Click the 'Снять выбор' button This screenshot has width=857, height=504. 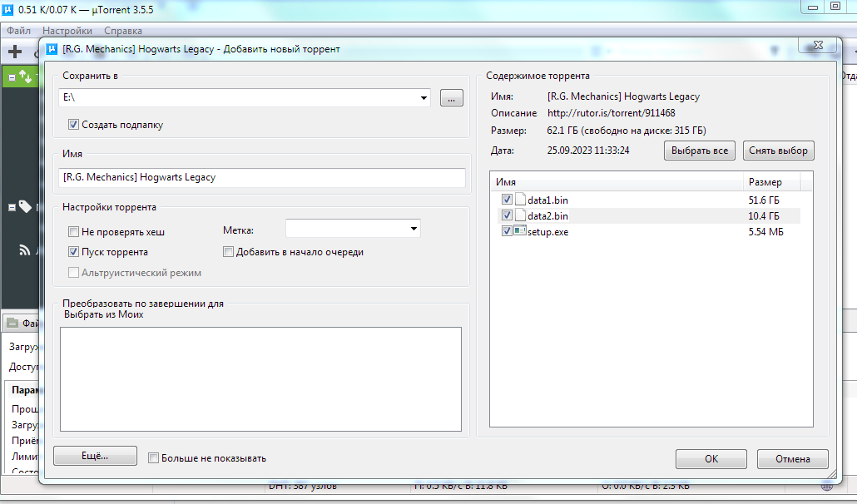pos(778,151)
